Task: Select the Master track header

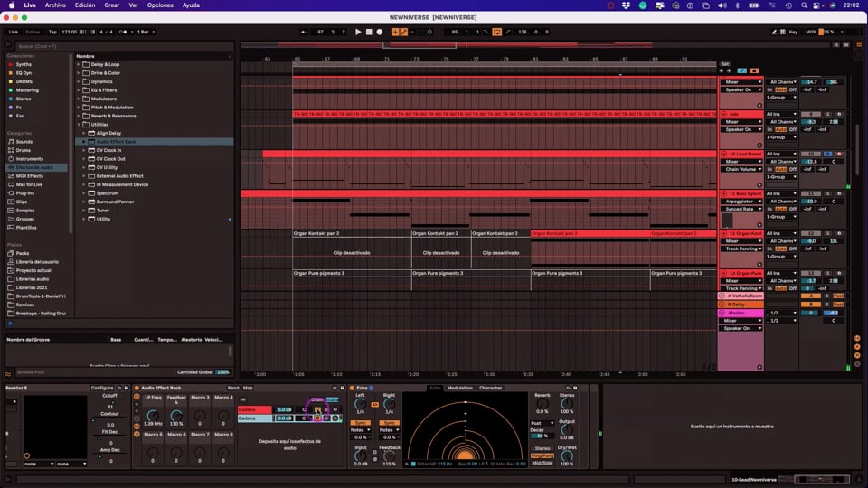Action: coord(740,314)
